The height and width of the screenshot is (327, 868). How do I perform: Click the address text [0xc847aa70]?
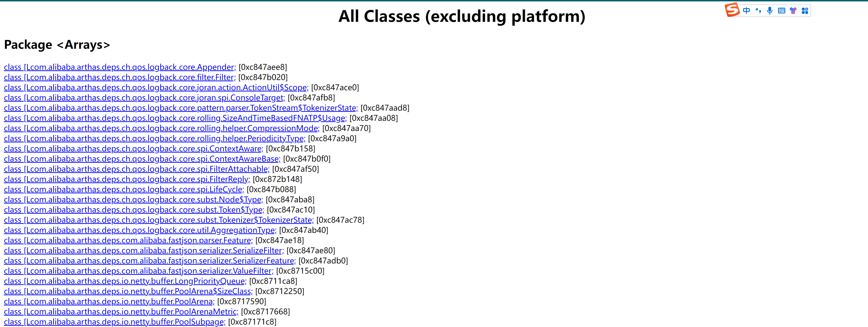(346, 128)
